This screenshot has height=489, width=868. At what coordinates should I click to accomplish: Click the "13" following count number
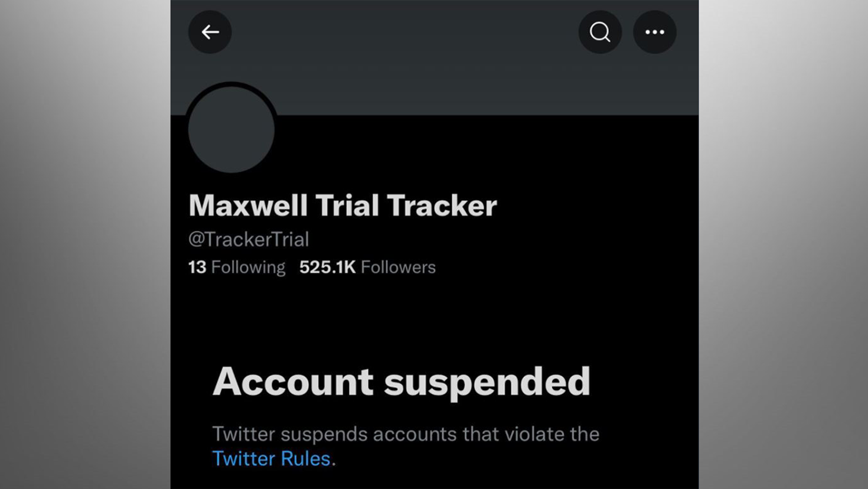click(197, 268)
